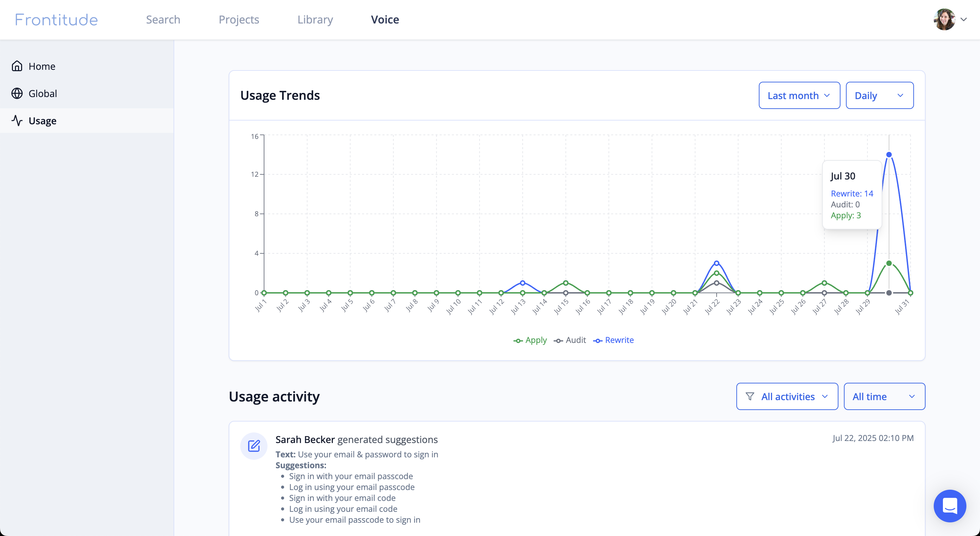Viewport: 980px width, 536px height.
Task: Click the user profile avatar
Action: tap(944, 19)
